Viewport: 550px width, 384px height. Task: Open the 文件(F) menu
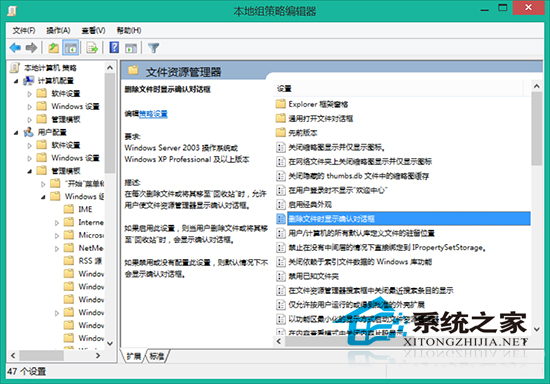(24, 31)
